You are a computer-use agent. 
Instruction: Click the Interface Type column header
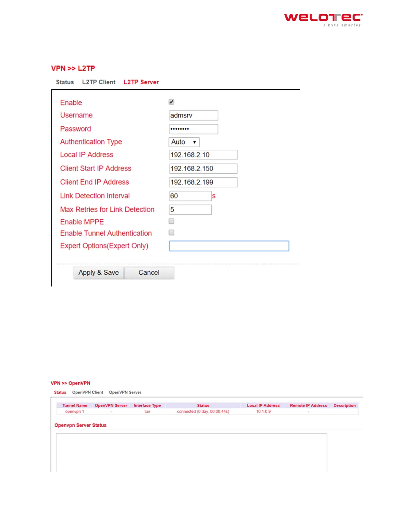[147, 405]
